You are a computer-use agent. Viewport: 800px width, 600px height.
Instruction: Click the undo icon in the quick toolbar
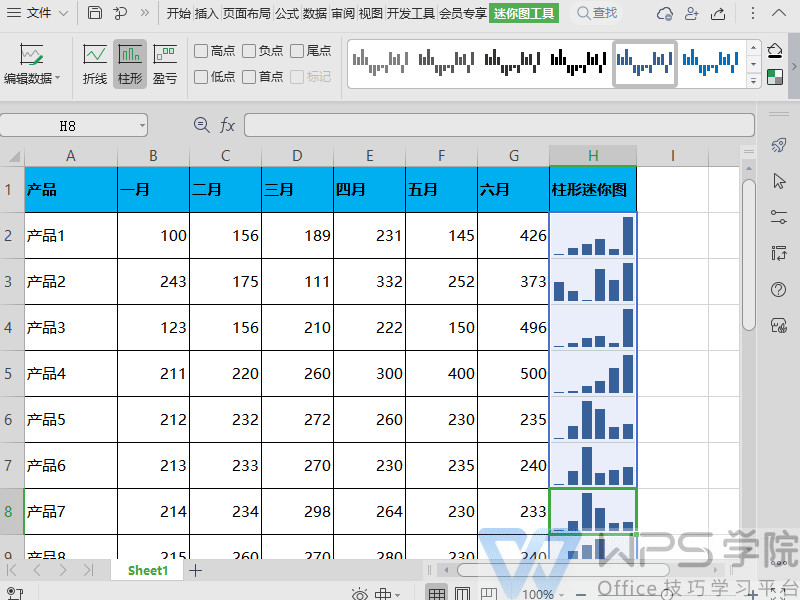pos(120,13)
